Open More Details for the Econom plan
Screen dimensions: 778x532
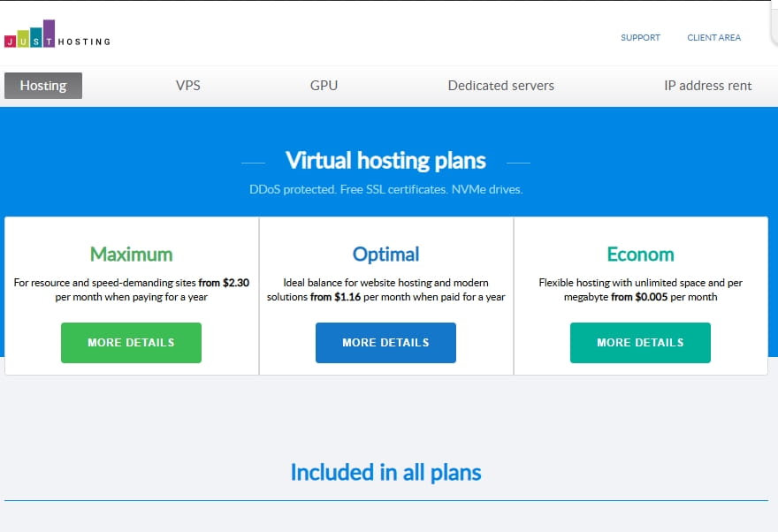640,343
